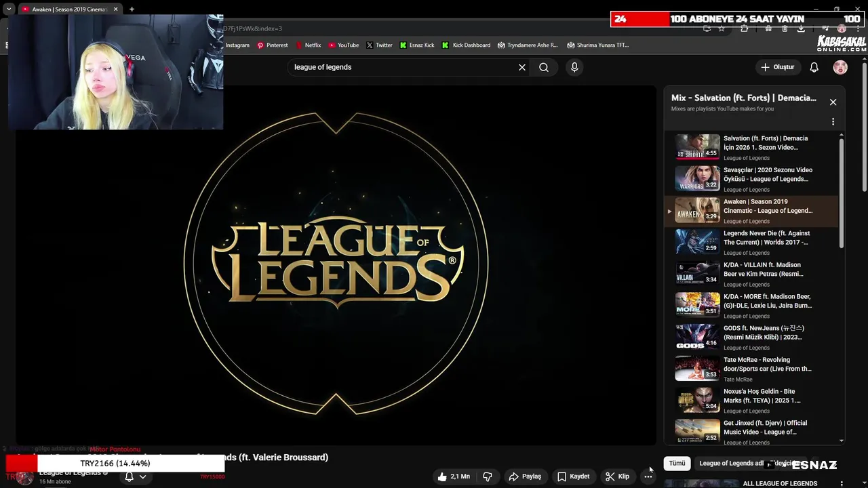Open the Tryndamere Ashe bookmark

pyautogui.click(x=528, y=45)
